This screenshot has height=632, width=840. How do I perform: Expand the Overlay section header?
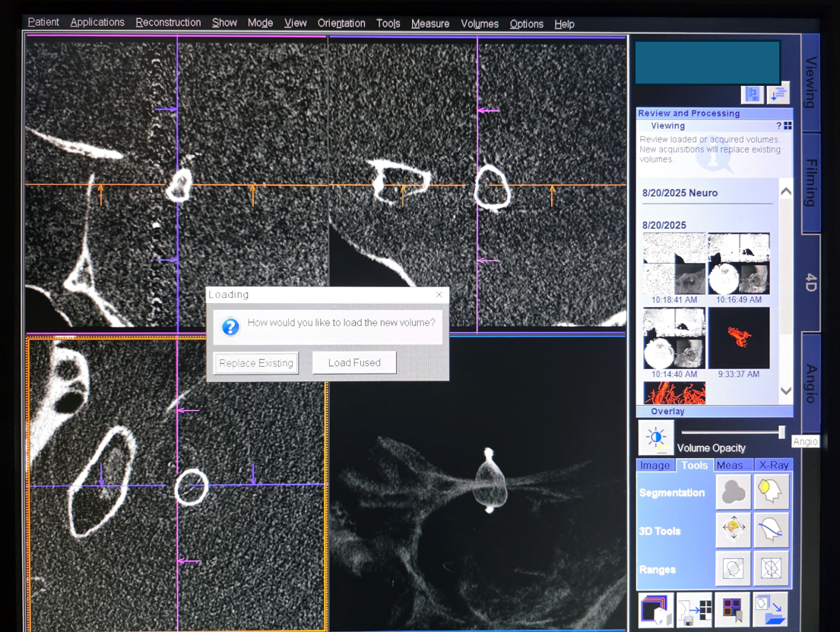(x=667, y=412)
